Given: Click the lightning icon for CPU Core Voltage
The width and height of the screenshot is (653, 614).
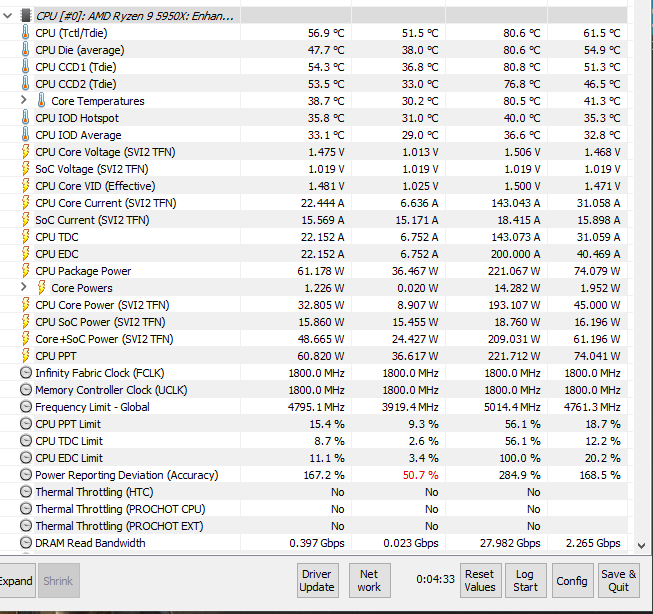Looking at the screenshot, I should pyautogui.click(x=25, y=152).
